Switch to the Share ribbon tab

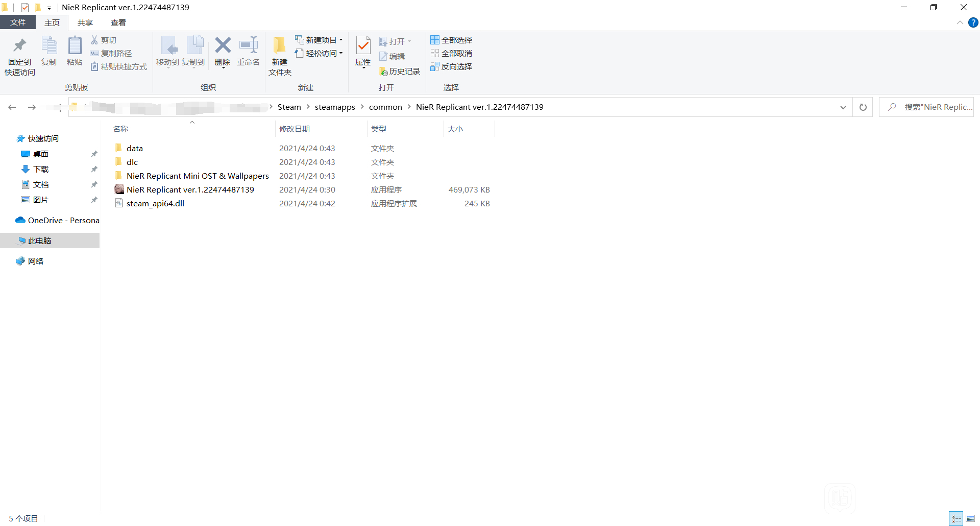point(85,23)
